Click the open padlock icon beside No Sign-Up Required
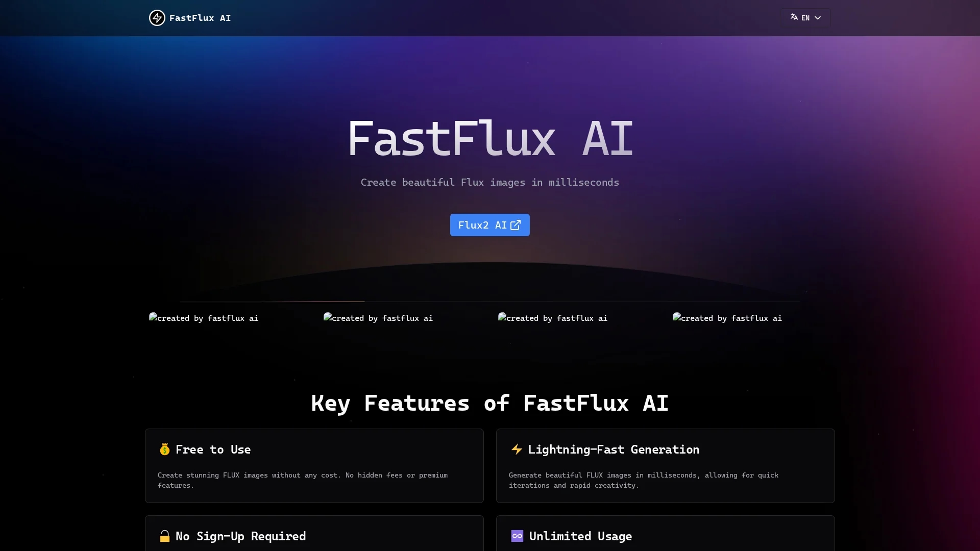The width and height of the screenshot is (980, 551). click(x=164, y=536)
